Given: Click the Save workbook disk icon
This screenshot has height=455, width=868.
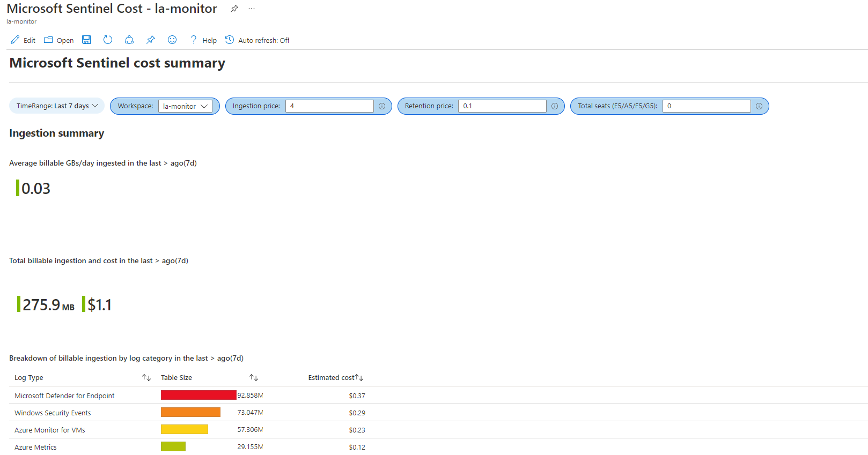Looking at the screenshot, I should click(86, 40).
